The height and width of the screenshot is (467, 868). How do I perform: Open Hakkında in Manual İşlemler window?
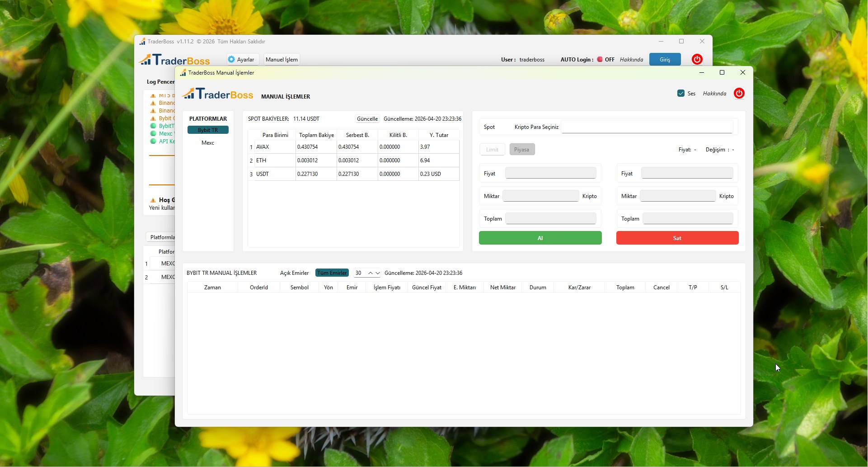point(714,94)
